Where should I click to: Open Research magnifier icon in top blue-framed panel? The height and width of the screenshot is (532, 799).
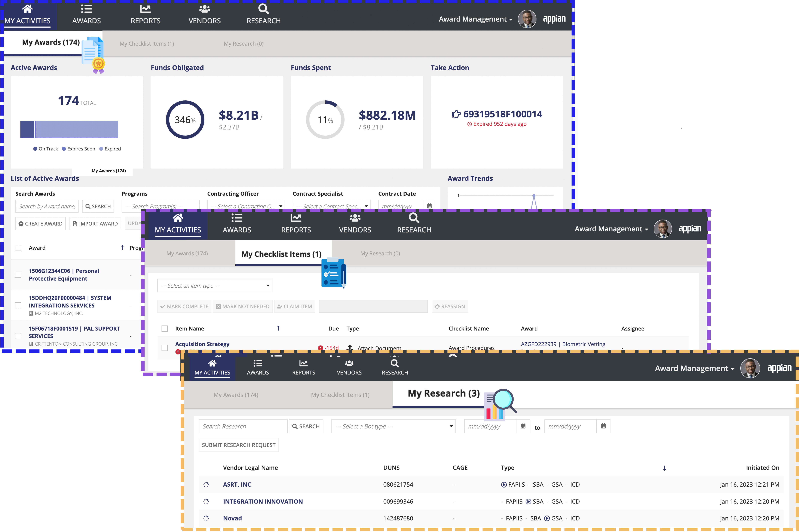(264, 9)
